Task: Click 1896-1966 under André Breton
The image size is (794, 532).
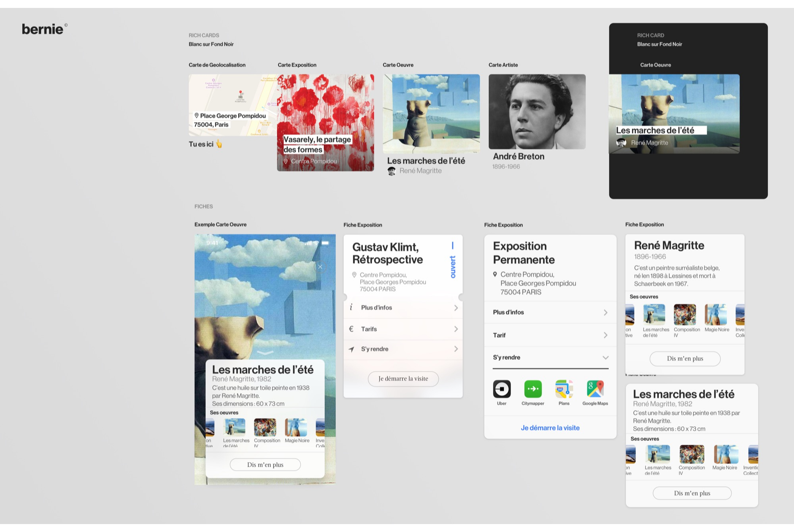Action: click(506, 167)
